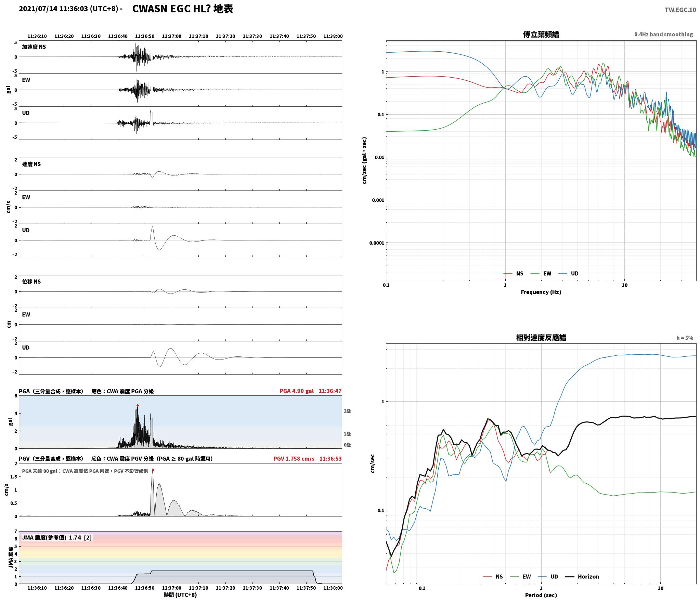The image size is (700, 602).
Task: Click the 傅立葉頻譜 chart title
Action: 541,34
